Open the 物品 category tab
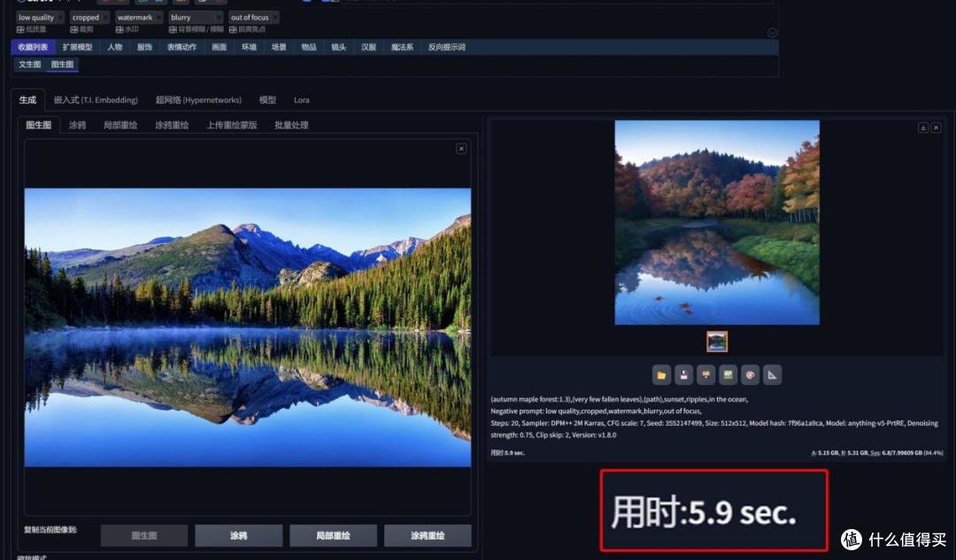The width and height of the screenshot is (956, 560). (309, 47)
